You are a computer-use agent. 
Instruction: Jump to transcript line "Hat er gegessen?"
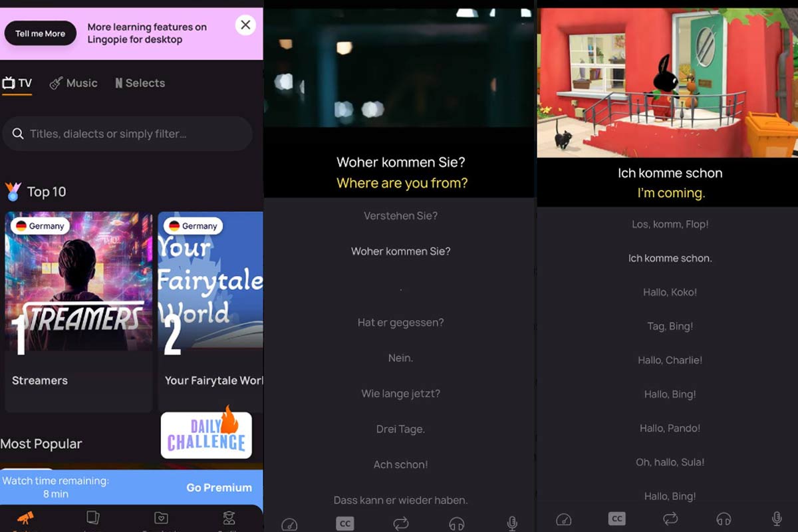point(400,323)
